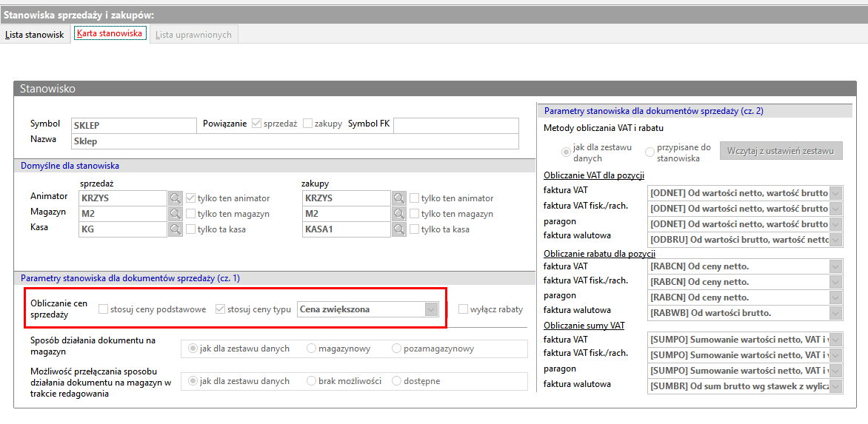Select 'jak dla zestawu danych' VAT method radio

click(x=567, y=152)
